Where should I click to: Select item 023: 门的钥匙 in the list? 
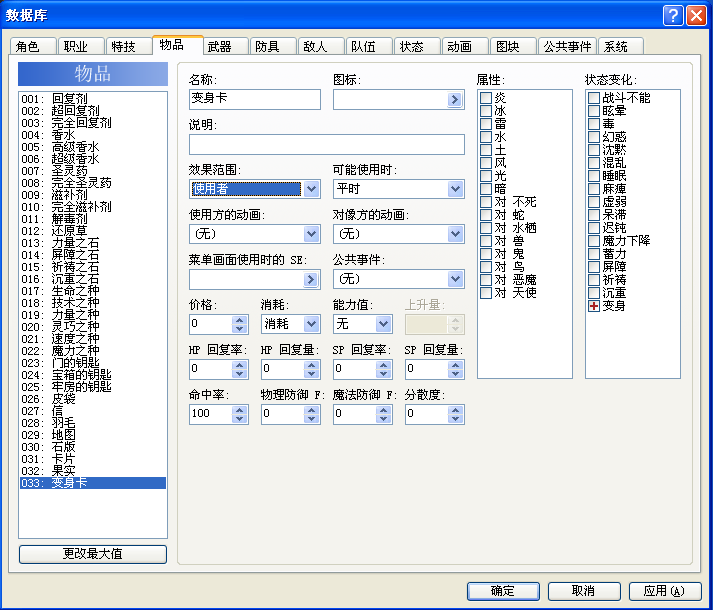(93, 363)
